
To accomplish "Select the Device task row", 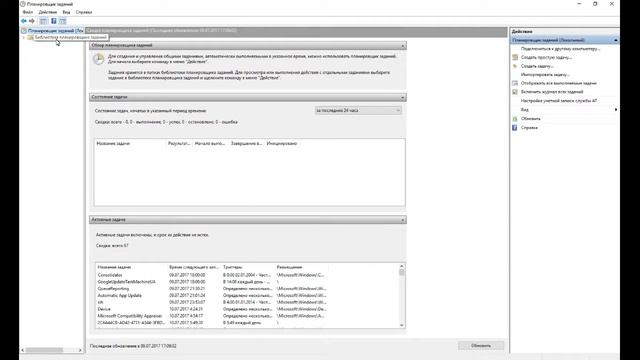I will [212, 309].
